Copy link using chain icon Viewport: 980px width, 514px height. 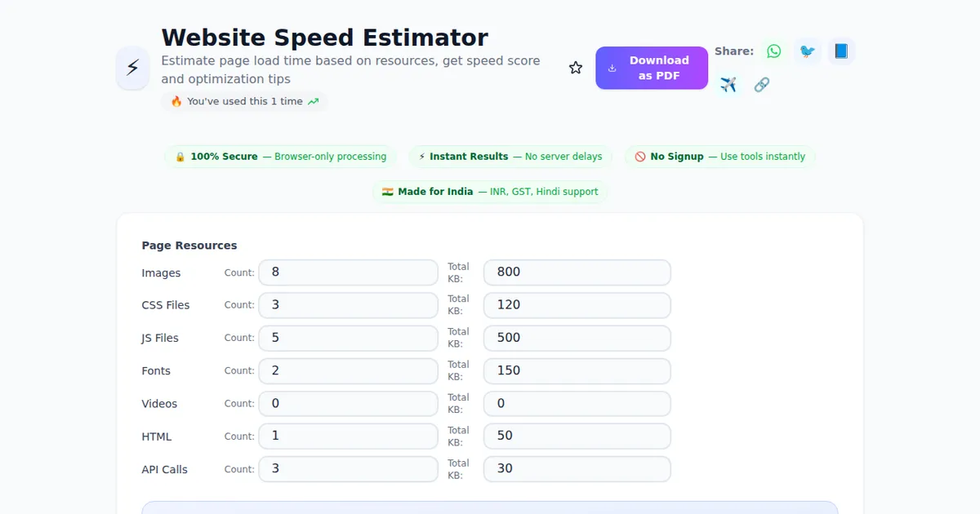pyautogui.click(x=761, y=85)
